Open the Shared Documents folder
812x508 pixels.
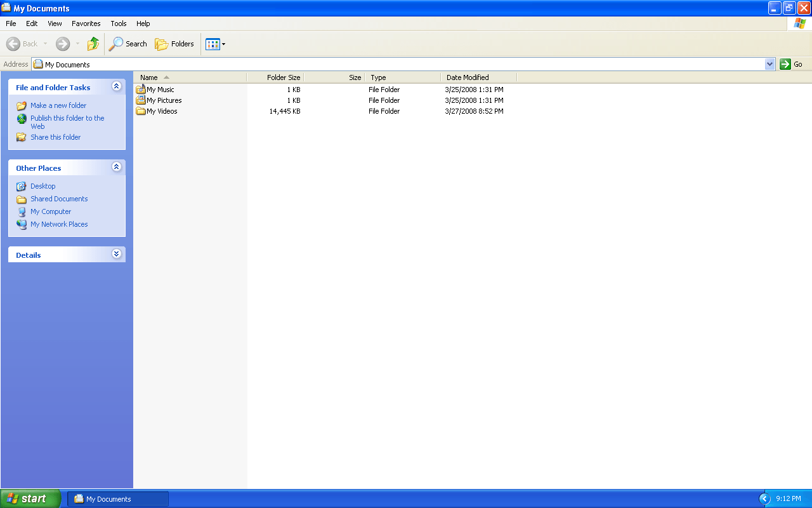tap(59, 198)
